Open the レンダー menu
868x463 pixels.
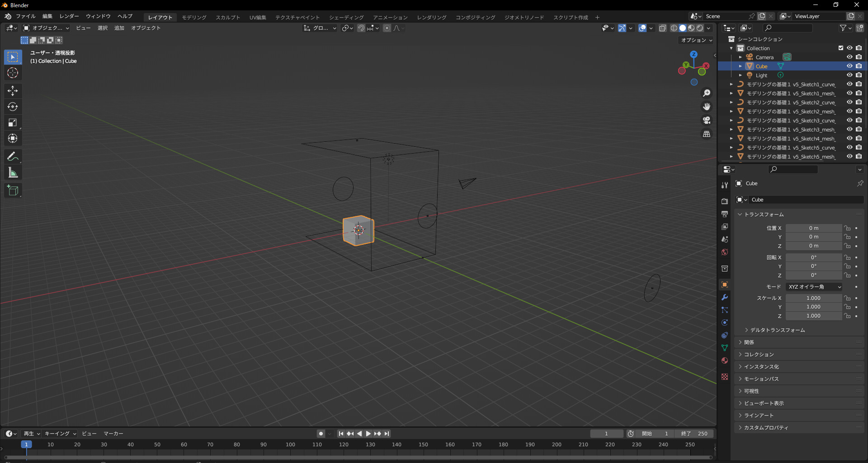point(69,16)
